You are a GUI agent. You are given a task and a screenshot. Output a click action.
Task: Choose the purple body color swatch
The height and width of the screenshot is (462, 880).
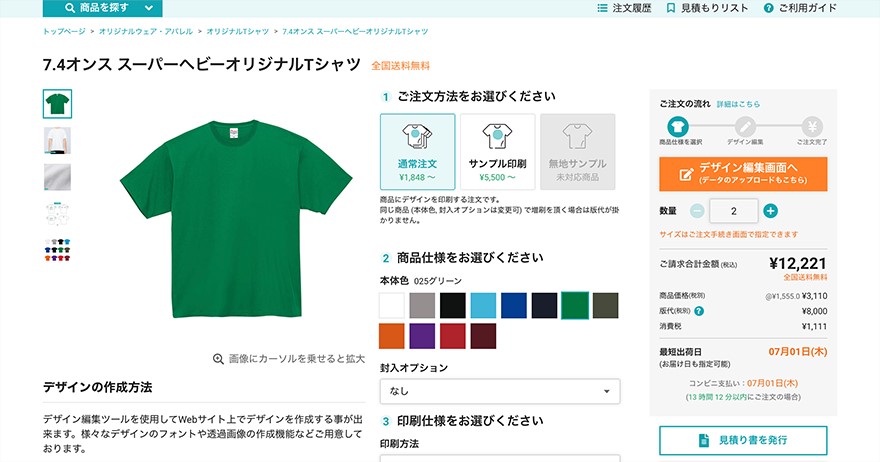pyautogui.click(x=422, y=336)
